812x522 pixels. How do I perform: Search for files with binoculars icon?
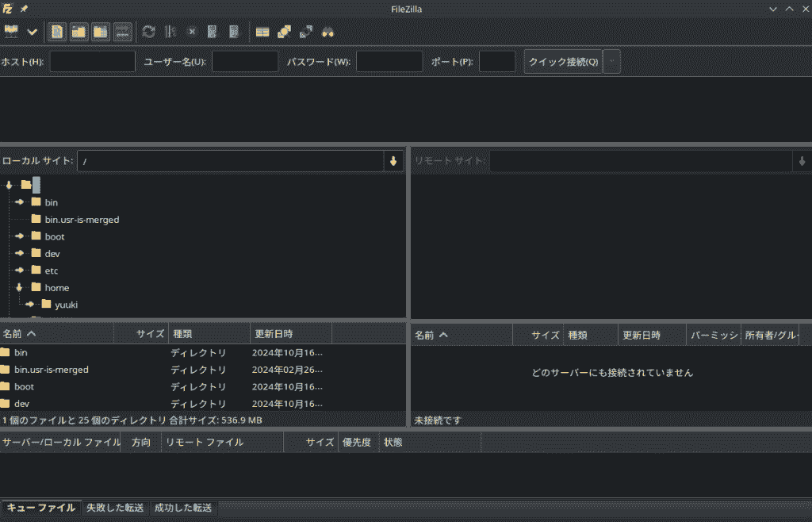pyautogui.click(x=327, y=32)
